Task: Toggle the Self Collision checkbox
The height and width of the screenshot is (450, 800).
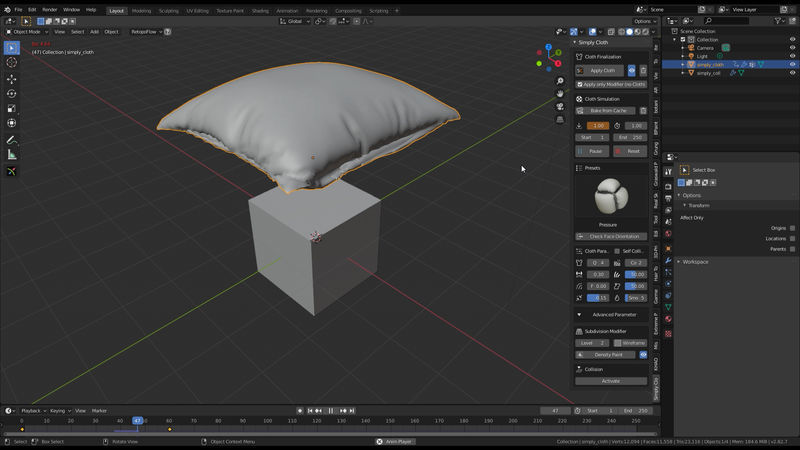Action: coord(617,251)
